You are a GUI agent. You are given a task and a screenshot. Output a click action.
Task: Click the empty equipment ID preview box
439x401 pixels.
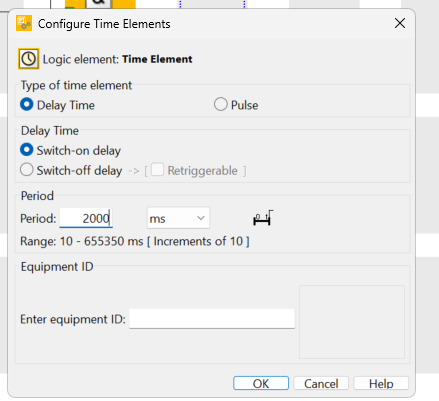click(352, 322)
